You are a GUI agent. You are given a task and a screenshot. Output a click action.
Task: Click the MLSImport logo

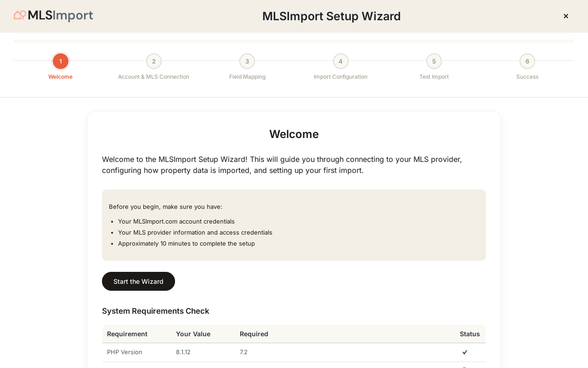coord(53,16)
